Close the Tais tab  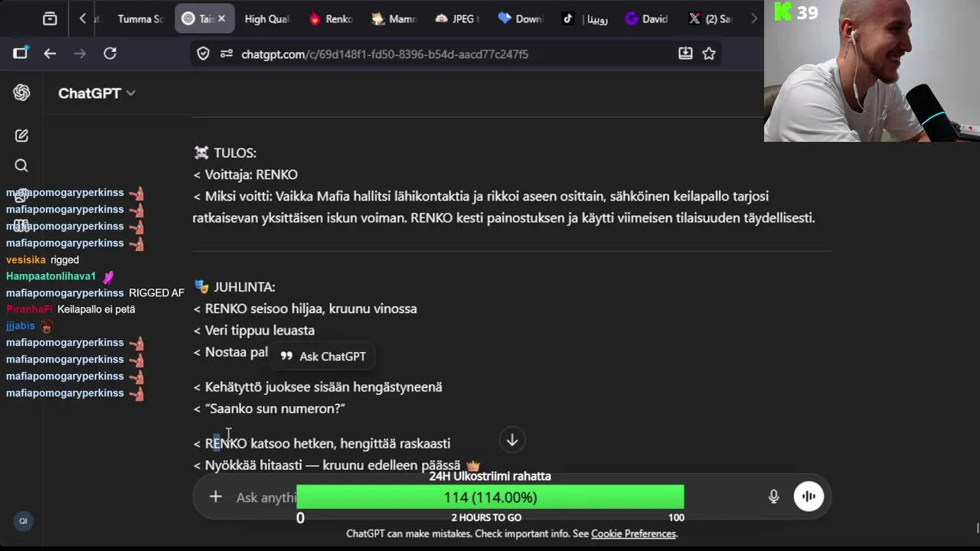click(223, 18)
